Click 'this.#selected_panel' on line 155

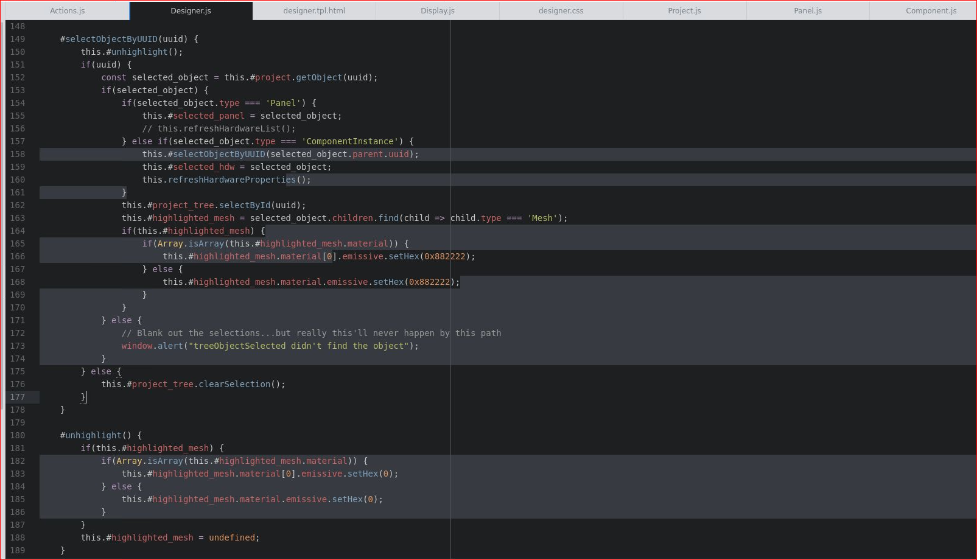click(x=193, y=116)
